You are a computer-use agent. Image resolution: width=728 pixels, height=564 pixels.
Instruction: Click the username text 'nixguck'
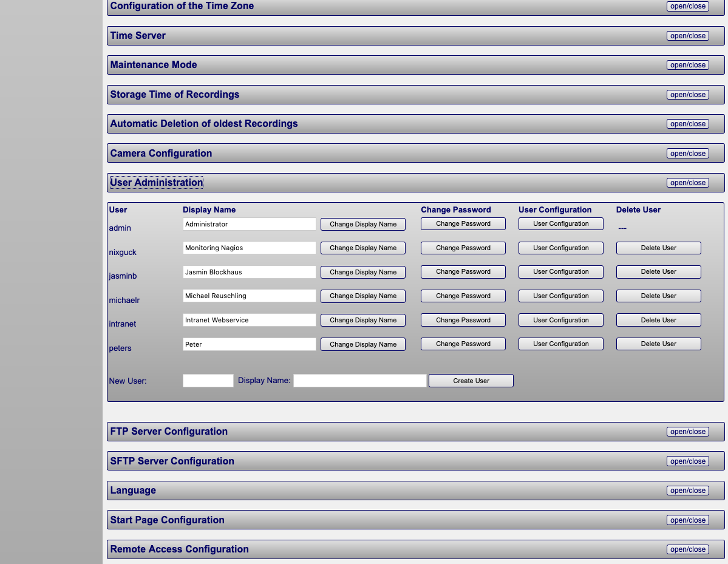[x=123, y=252]
